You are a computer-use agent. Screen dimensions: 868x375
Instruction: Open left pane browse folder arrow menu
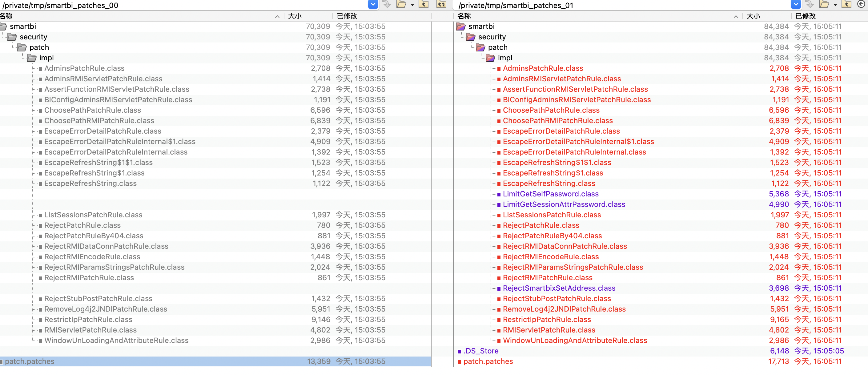(x=412, y=5)
